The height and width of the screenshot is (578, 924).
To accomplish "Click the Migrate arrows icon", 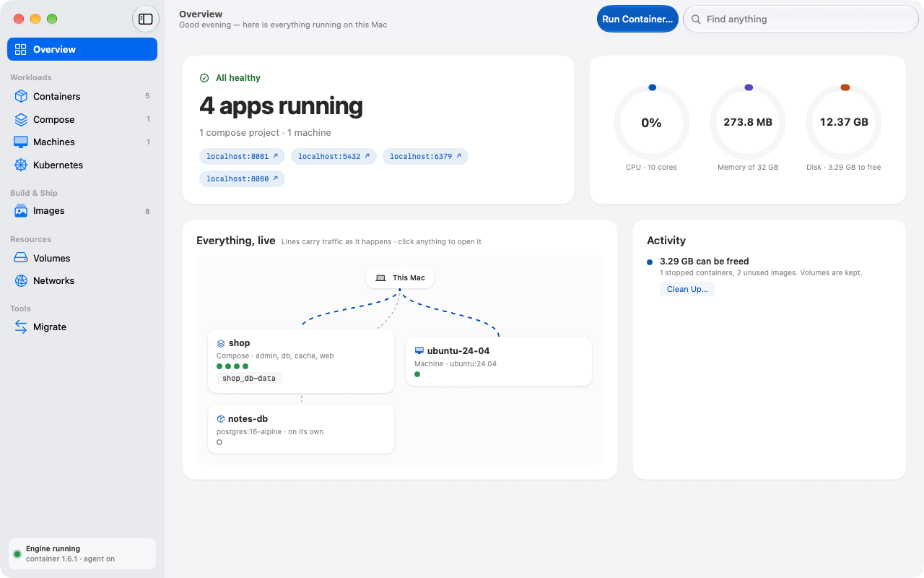I will click(21, 327).
